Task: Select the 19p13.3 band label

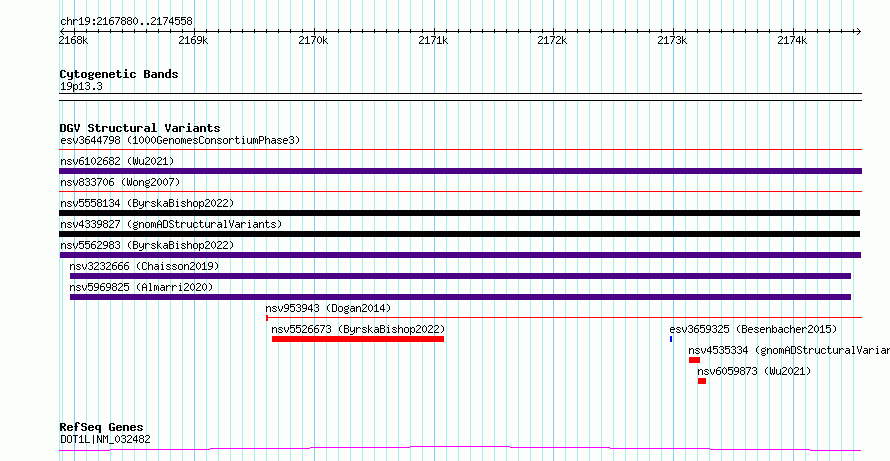Action: tap(81, 87)
